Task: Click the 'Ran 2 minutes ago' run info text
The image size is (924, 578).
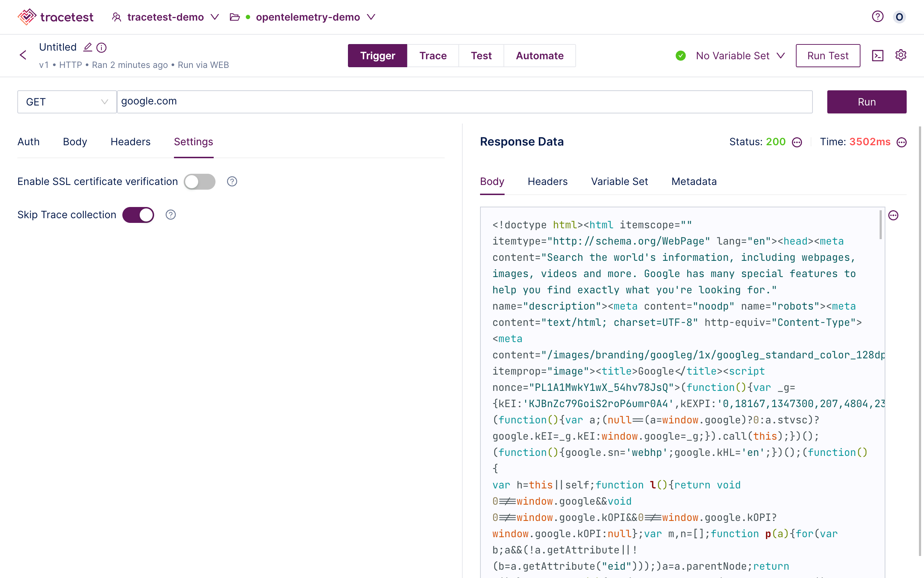Action: (130, 65)
